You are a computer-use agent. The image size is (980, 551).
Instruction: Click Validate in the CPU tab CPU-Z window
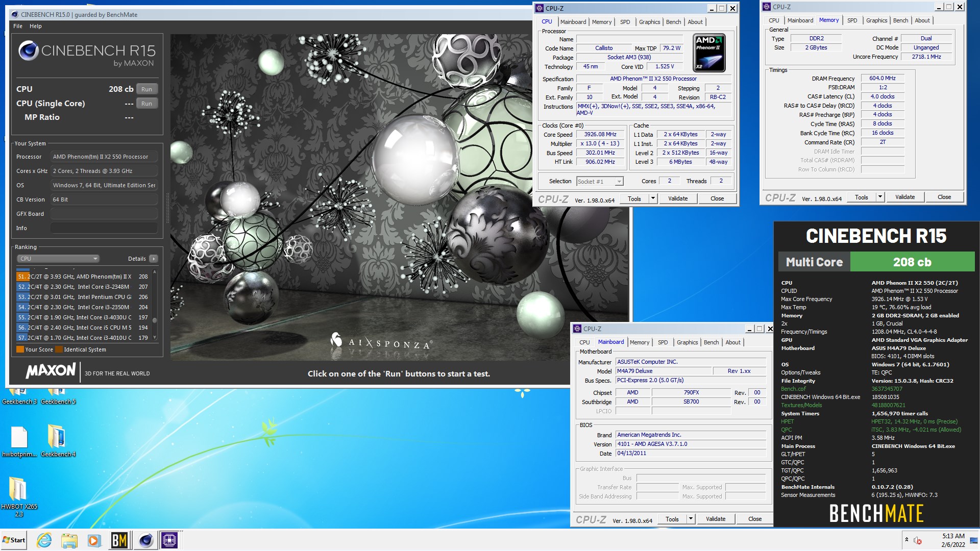[678, 198]
